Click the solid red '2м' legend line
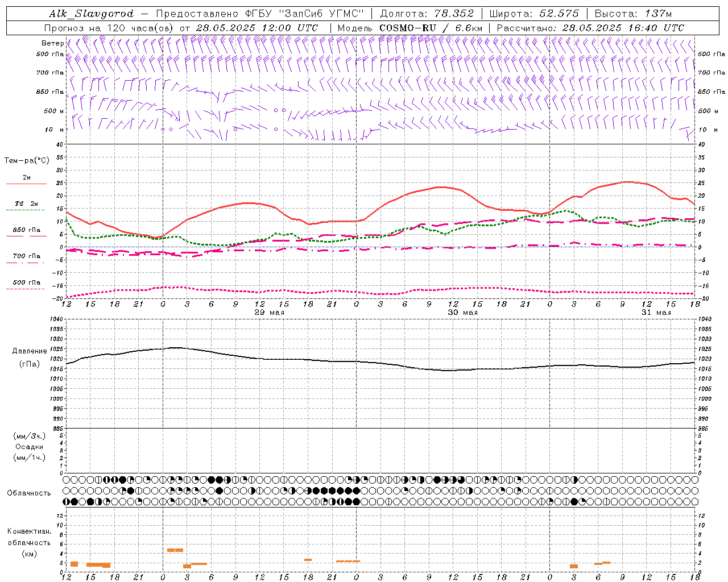Screen dimensions: 728x582 click(26, 184)
